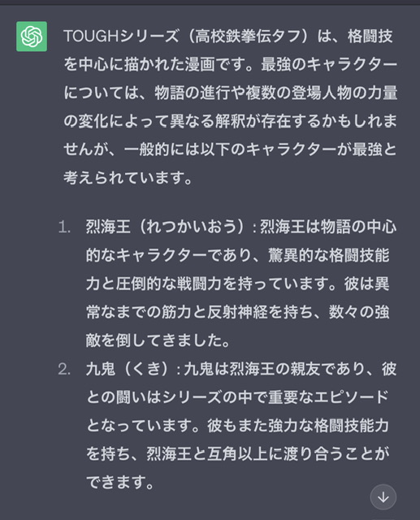
Task: Click the scroll-to-bottom arrow button
Action: 383,497
